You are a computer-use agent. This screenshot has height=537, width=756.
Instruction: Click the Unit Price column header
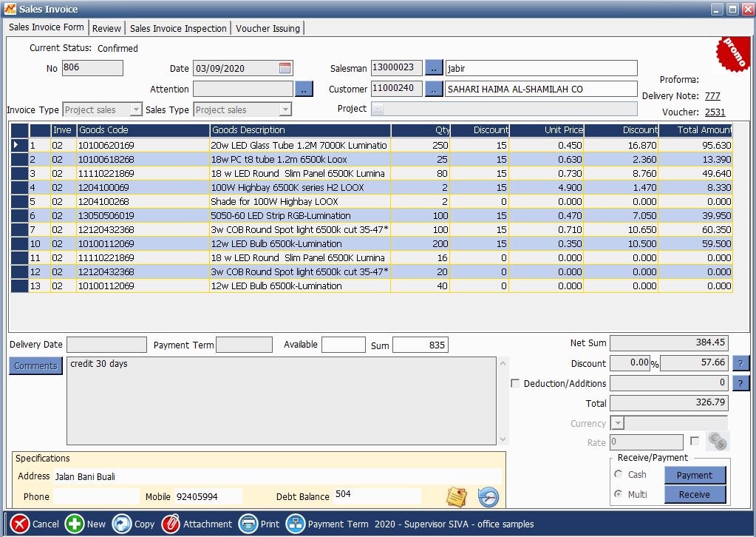[546, 130]
